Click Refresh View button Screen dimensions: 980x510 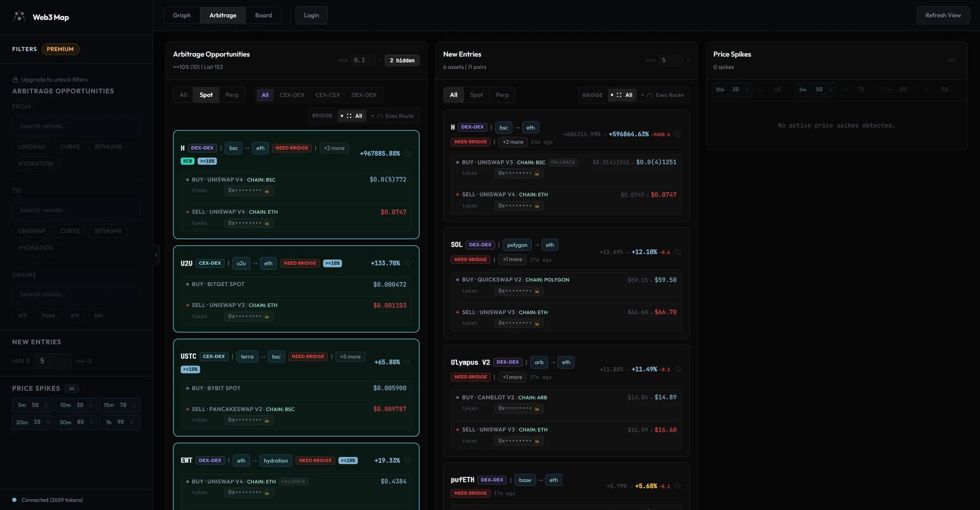click(943, 15)
